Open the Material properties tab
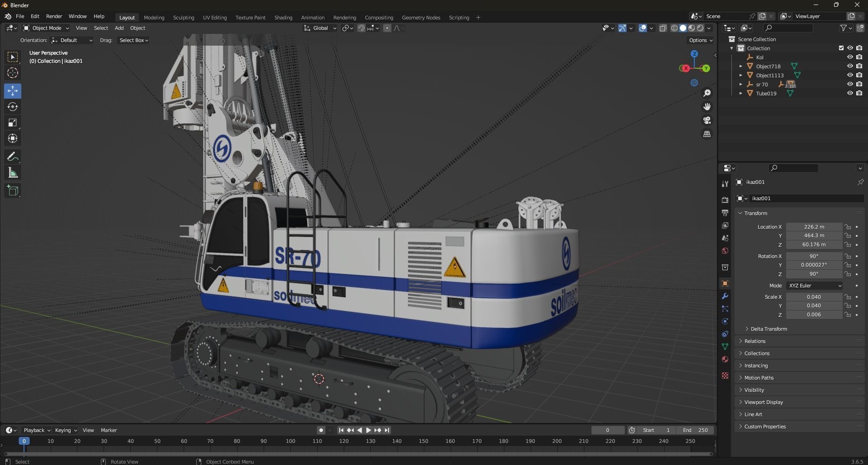Screen dimensions: 868x465 click(x=725, y=359)
